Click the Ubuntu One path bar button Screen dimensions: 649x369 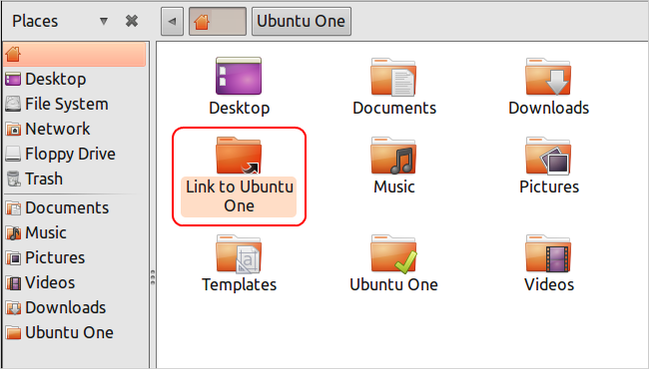[x=301, y=21]
